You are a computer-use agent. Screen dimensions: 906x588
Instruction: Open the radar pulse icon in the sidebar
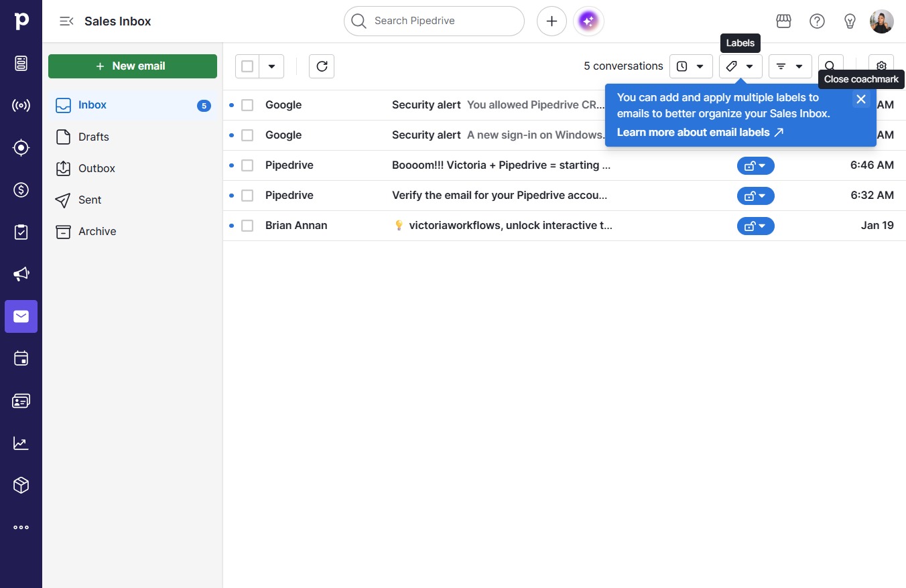pyautogui.click(x=21, y=106)
